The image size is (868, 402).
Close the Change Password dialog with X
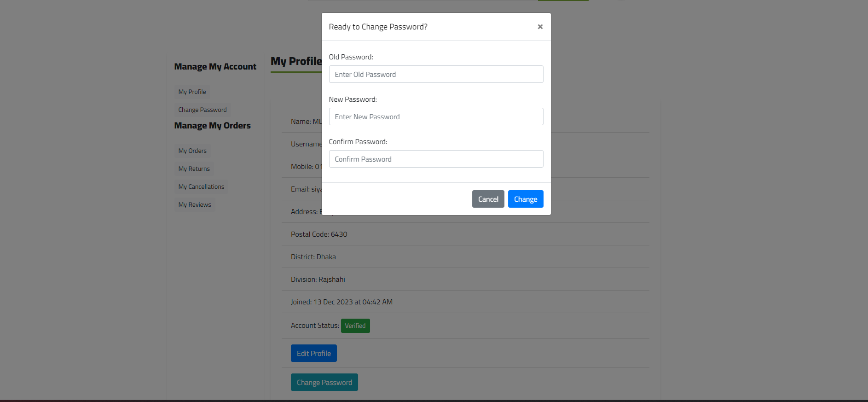tap(540, 27)
